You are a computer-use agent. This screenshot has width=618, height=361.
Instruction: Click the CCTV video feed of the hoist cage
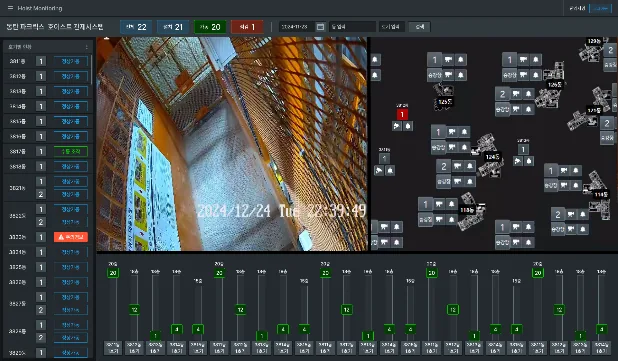232,144
